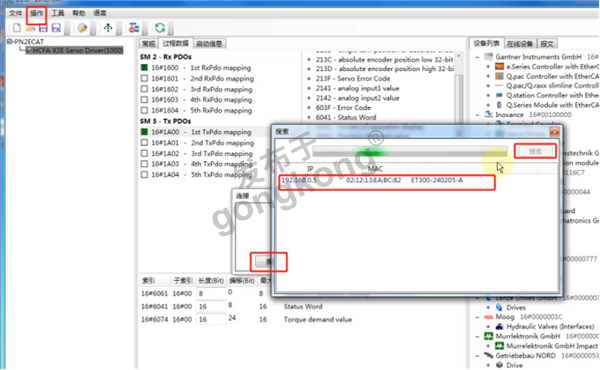Click the blue-red configuration tree toolbar icon
This screenshot has height=370, width=600.
point(134,28)
